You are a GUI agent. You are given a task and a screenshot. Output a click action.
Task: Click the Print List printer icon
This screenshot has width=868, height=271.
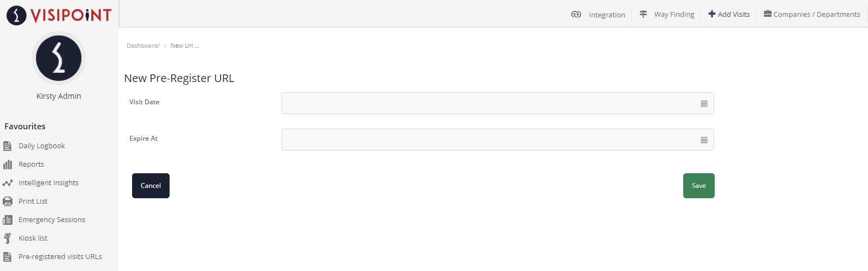click(x=8, y=201)
